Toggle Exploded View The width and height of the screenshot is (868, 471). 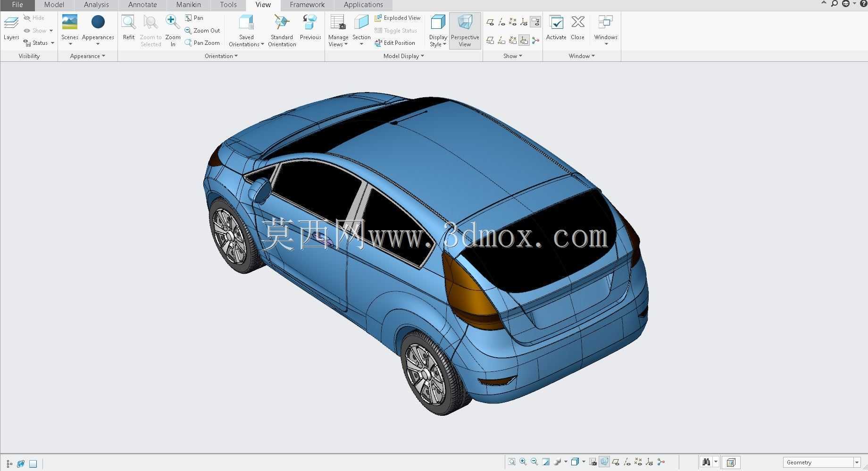(x=398, y=18)
